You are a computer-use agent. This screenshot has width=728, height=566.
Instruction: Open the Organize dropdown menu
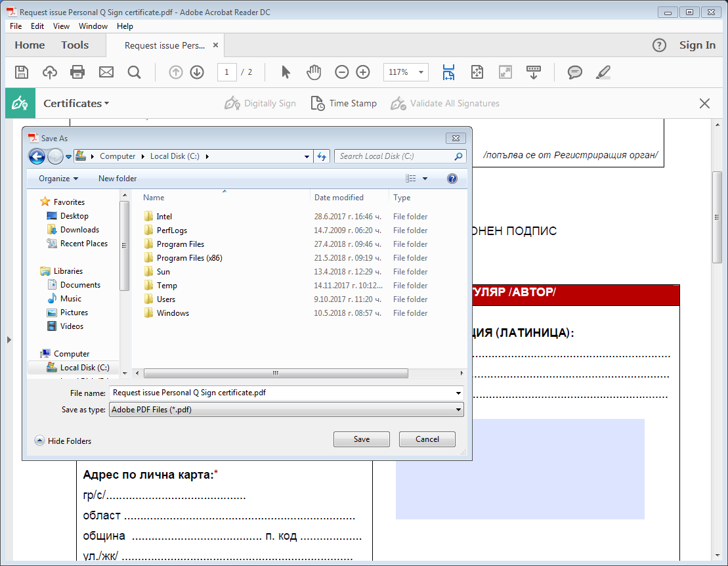click(x=58, y=179)
